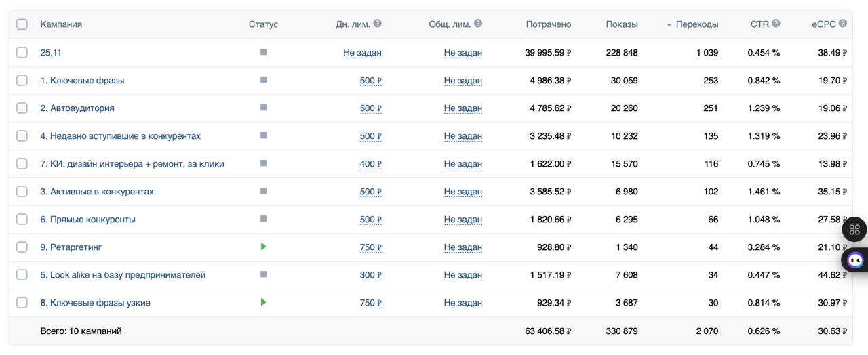Viewport: 868px width, 355px height.
Task: Click help icon next to Общ. лим.
Action: coord(478,23)
